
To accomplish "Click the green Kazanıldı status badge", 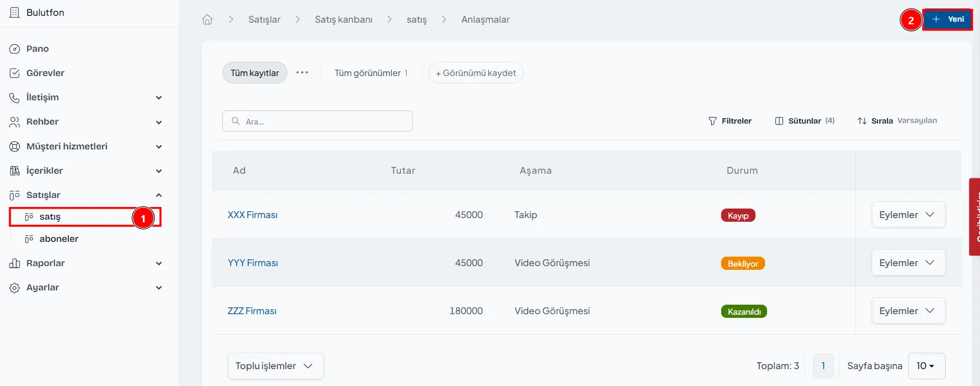I will pos(744,312).
